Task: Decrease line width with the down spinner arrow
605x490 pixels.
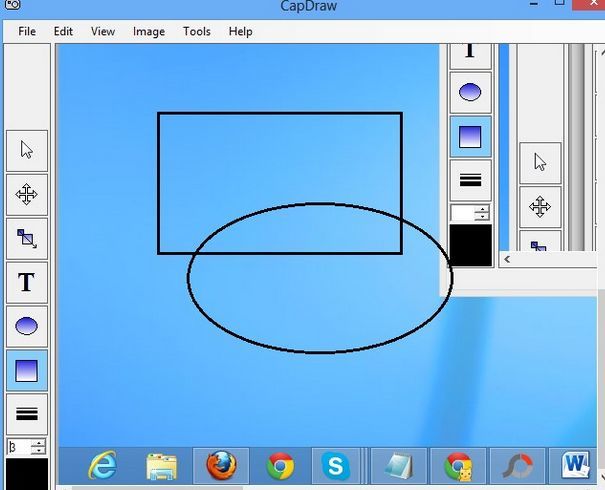Action: coord(38,451)
